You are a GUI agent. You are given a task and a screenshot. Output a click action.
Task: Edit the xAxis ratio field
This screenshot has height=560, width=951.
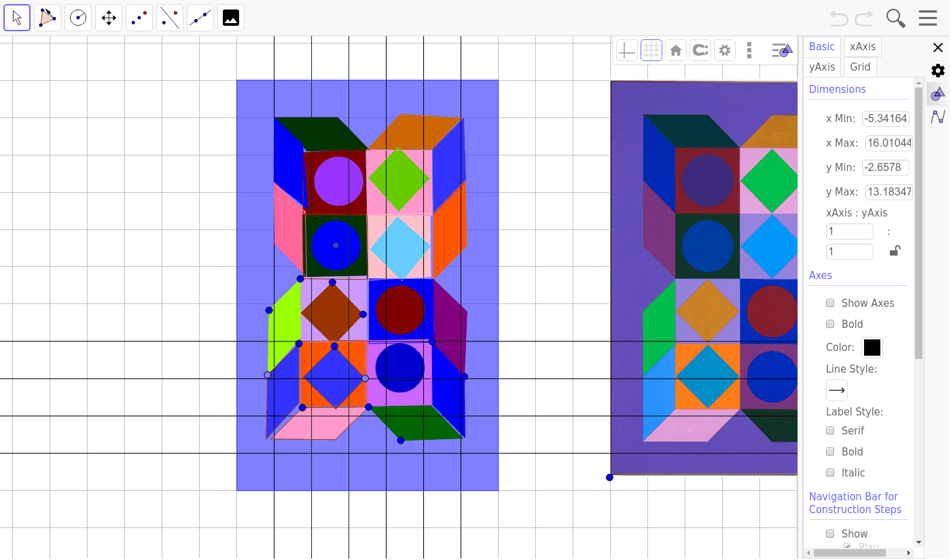click(x=850, y=231)
